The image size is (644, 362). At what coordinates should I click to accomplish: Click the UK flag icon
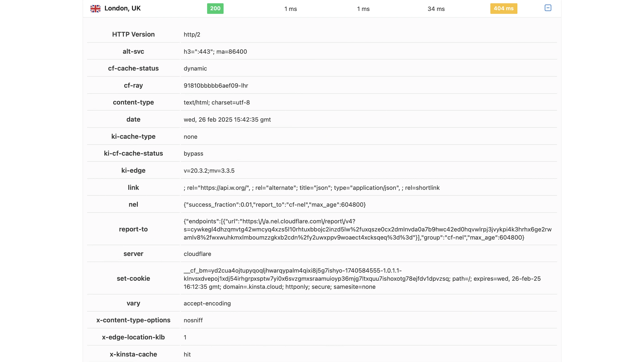(x=95, y=9)
